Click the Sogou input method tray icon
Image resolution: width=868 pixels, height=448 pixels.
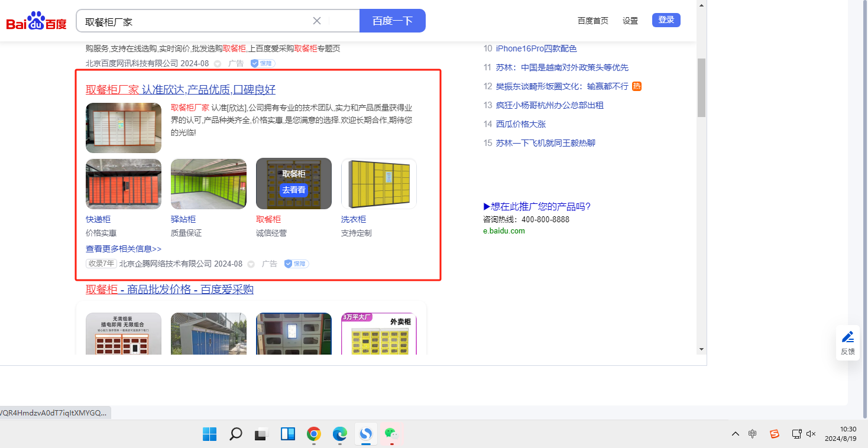pos(775,434)
